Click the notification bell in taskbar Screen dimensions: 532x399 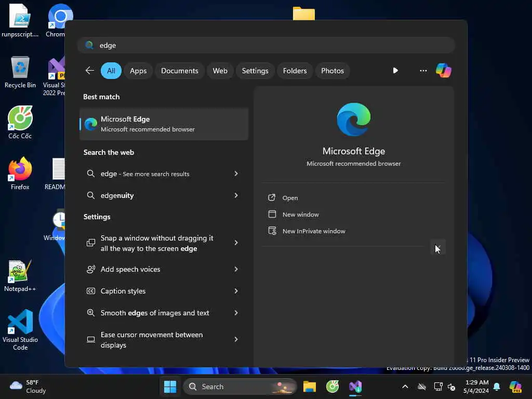click(497, 387)
